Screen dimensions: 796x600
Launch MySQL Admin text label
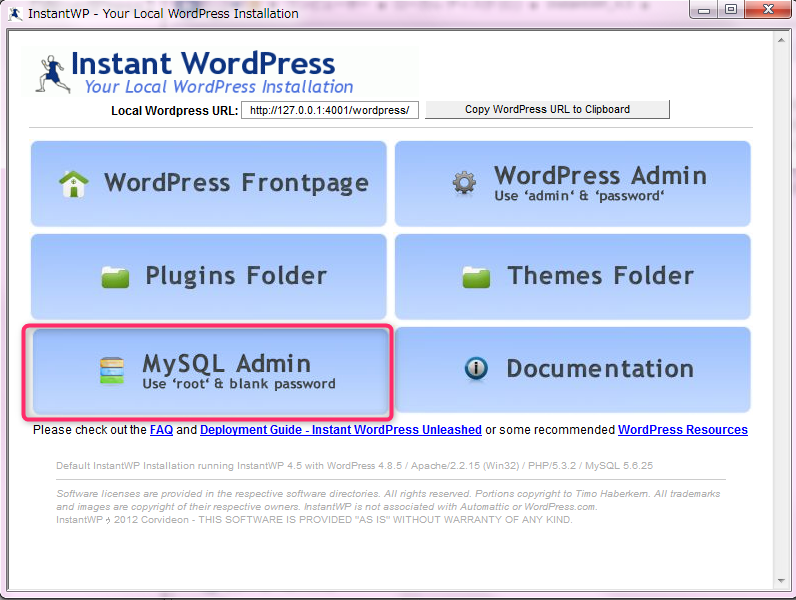[x=226, y=363]
